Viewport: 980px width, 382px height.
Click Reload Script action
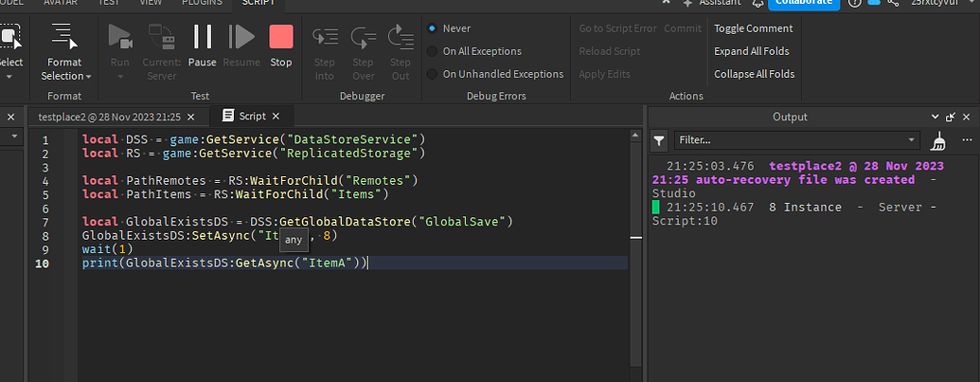(x=610, y=51)
